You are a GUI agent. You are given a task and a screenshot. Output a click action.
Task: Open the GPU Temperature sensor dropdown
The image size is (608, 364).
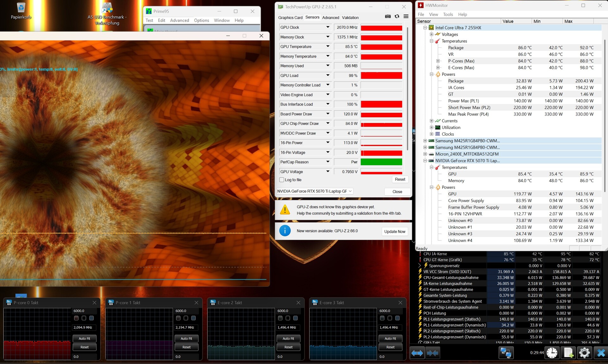pos(328,46)
